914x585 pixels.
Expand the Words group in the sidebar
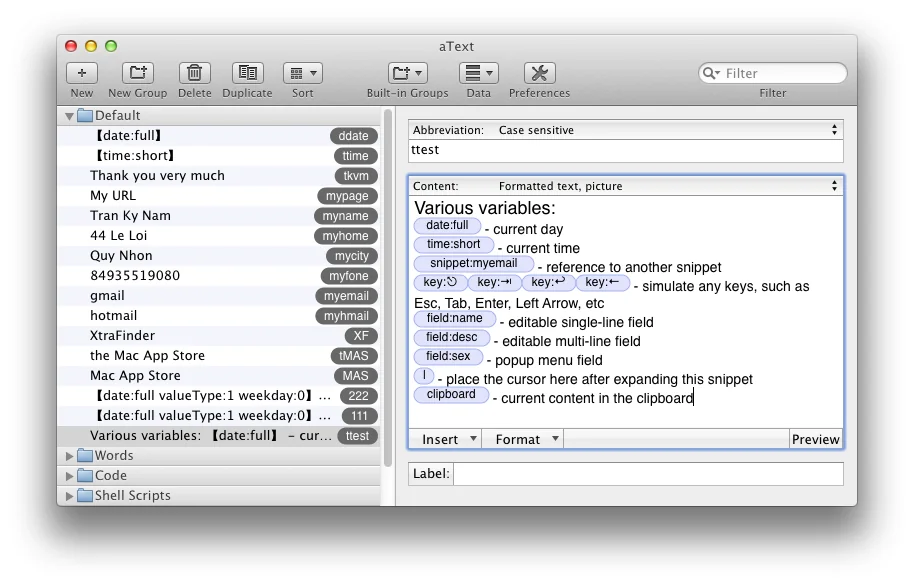(69, 455)
